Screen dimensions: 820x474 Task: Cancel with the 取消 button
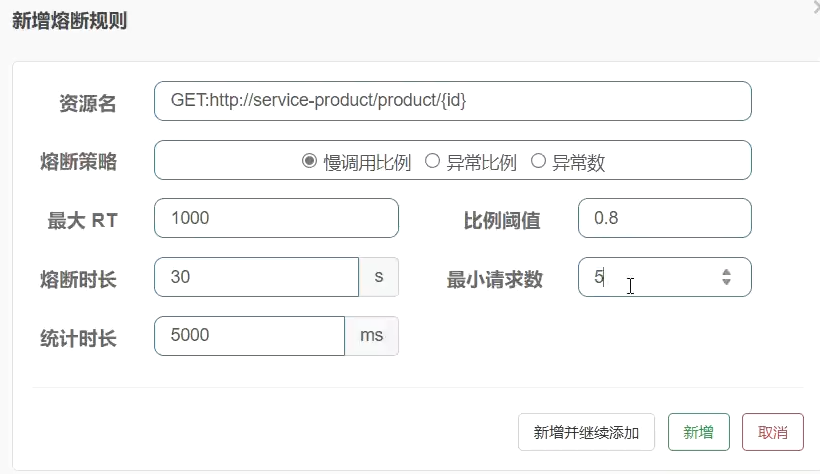coord(772,432)
